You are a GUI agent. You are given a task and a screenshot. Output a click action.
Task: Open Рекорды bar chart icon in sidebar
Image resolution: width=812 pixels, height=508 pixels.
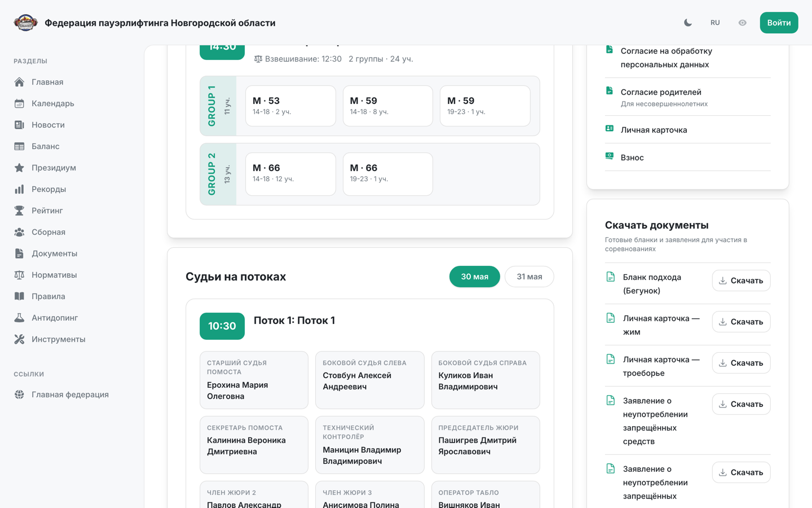coord(19,189)
